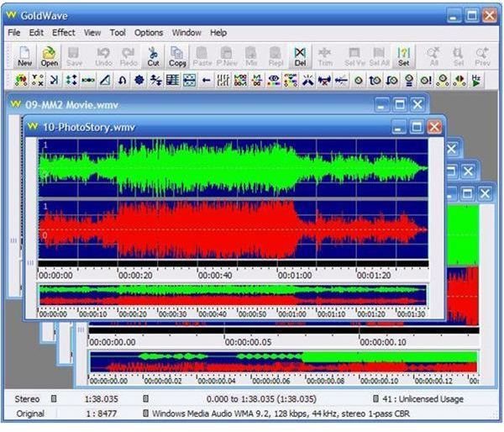Click the grayed zoom Prev toolbar button
Image resolution: width=504 pixels, height=432 pixels.
[x=483, y=56]
